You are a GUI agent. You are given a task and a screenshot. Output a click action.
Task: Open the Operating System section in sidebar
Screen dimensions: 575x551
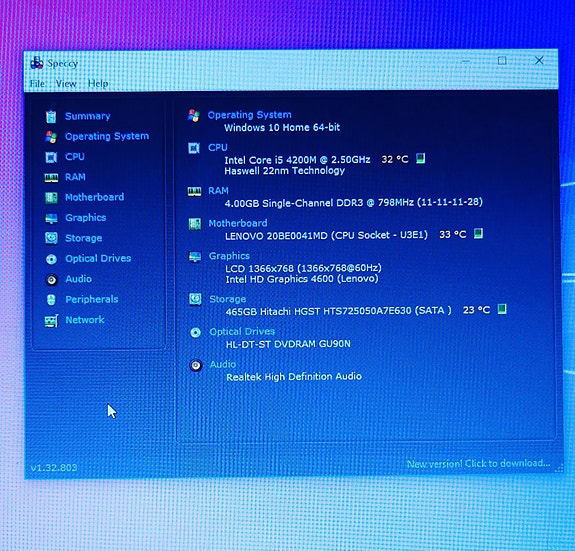click(x=107, y=136)
